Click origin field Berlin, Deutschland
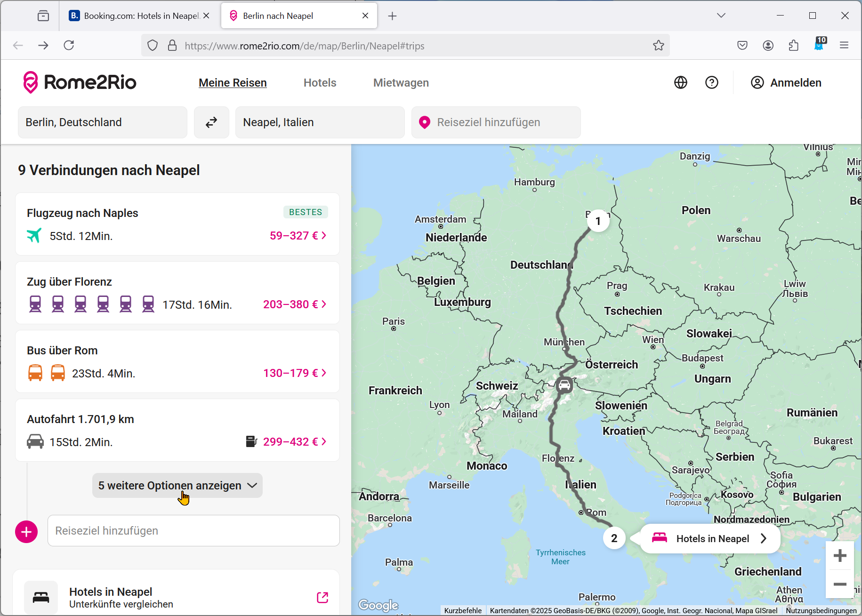This screenshot has height=616, width=862. tap(103, 122)
